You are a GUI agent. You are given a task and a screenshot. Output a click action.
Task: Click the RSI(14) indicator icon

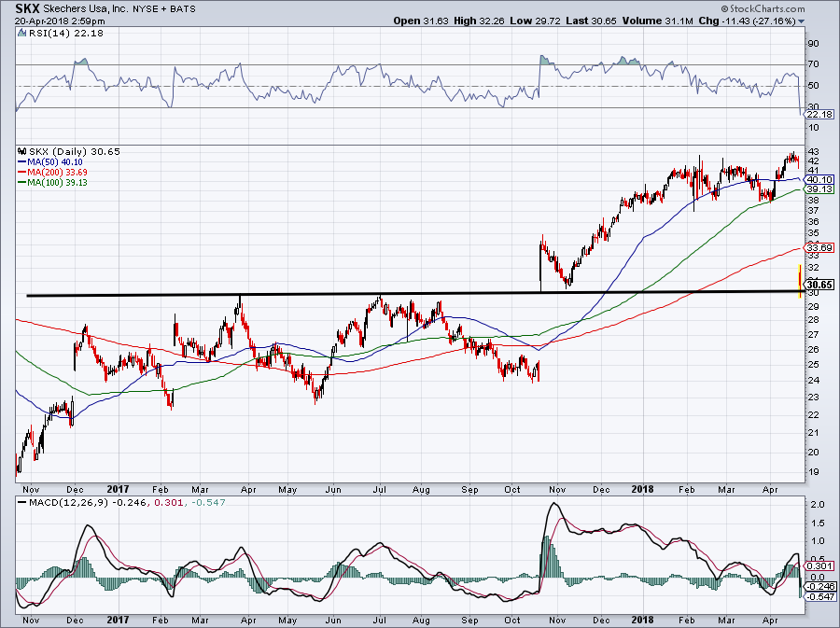point(21,33)
